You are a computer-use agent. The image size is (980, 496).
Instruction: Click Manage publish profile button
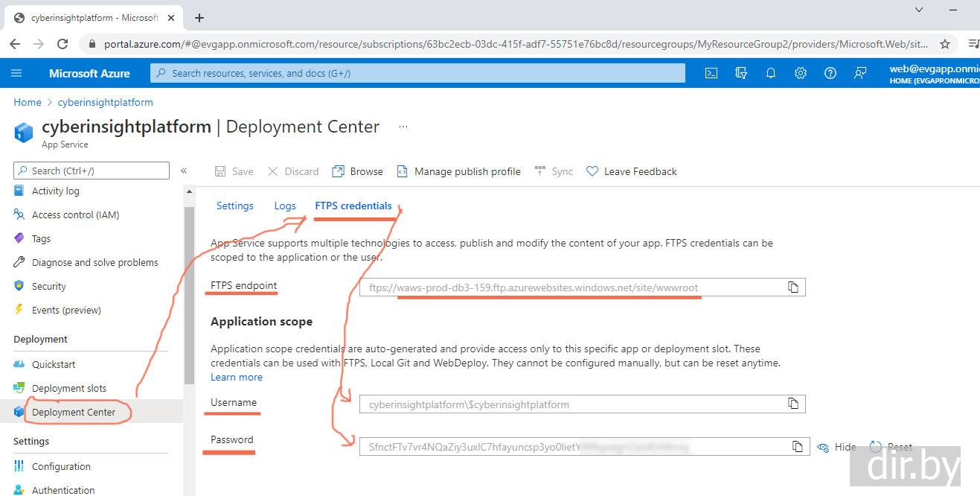pyautogui.click(x=458, y=171)
